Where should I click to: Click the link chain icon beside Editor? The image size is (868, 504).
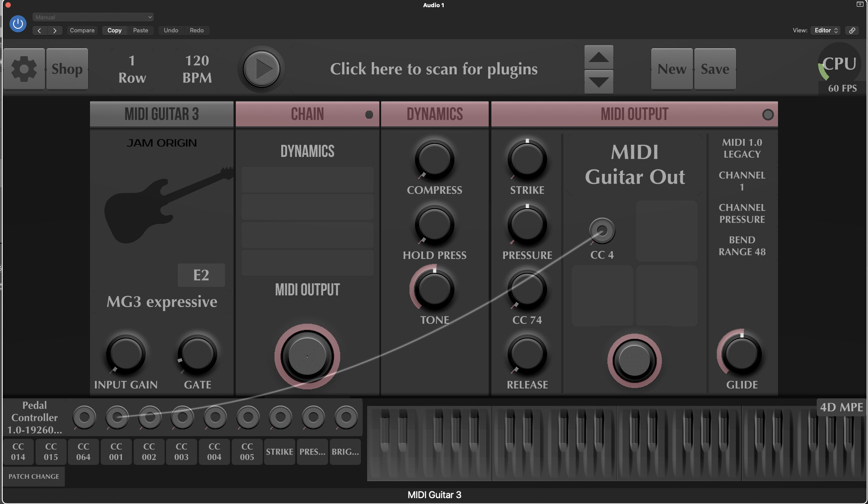tap(852, 30)
